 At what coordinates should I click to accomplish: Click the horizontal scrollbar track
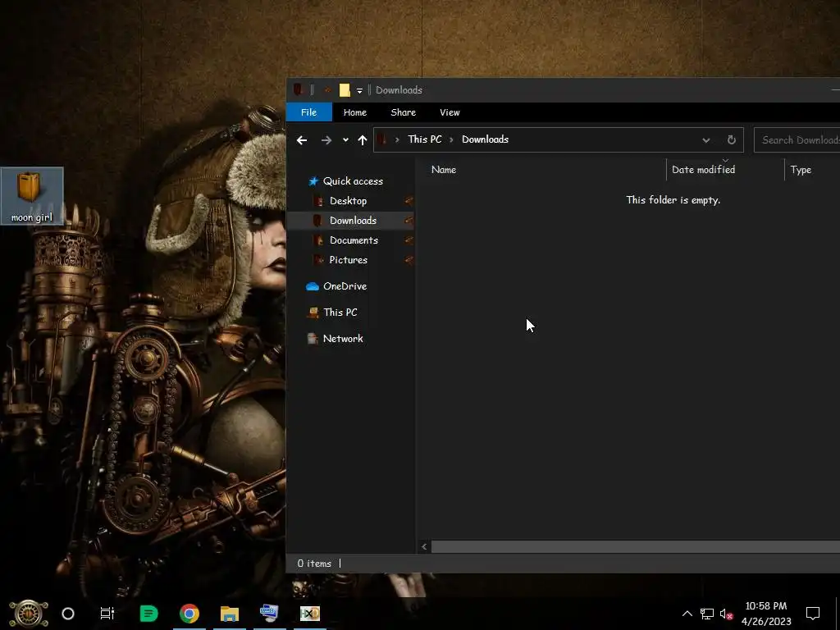(636, 547)
